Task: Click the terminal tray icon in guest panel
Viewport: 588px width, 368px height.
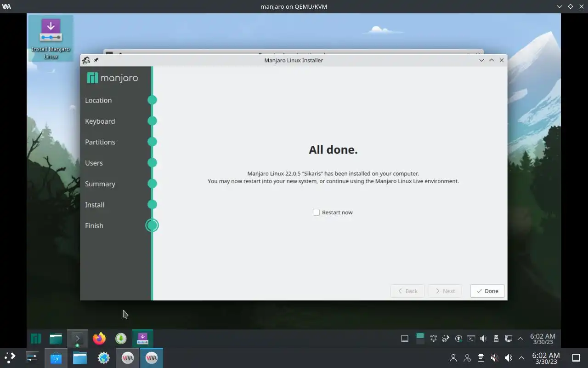Action: [x=471, y=339]
